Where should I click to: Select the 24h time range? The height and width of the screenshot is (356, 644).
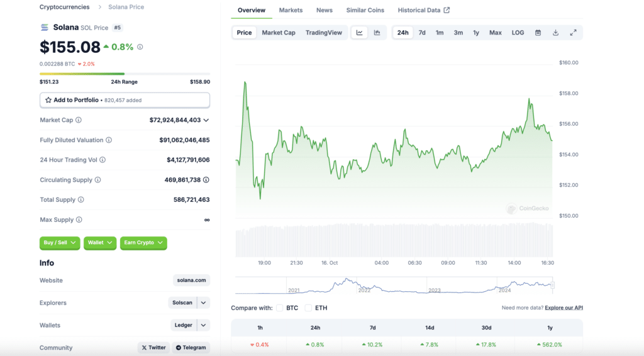403,33
